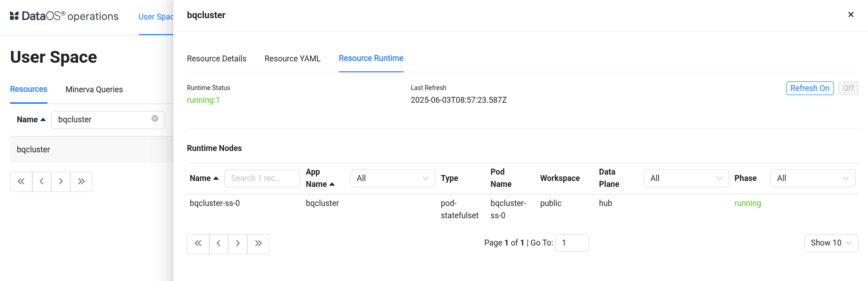The width and height of the screenshot is (868, 281).
Task: Go to next page of Runtime Nodes
Action: [x=238, y=244]
